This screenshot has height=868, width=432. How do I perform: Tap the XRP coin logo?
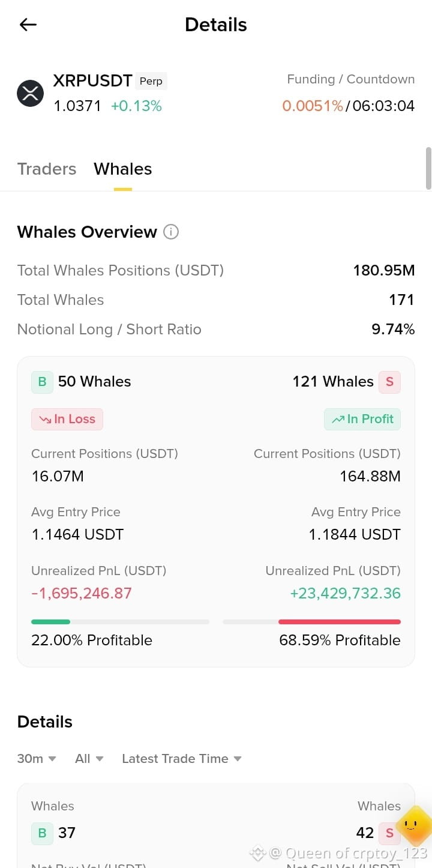coord(30,93)
